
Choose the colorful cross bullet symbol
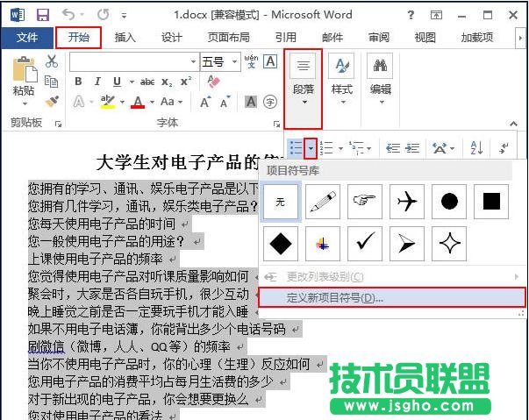click(x=323, y=244)
